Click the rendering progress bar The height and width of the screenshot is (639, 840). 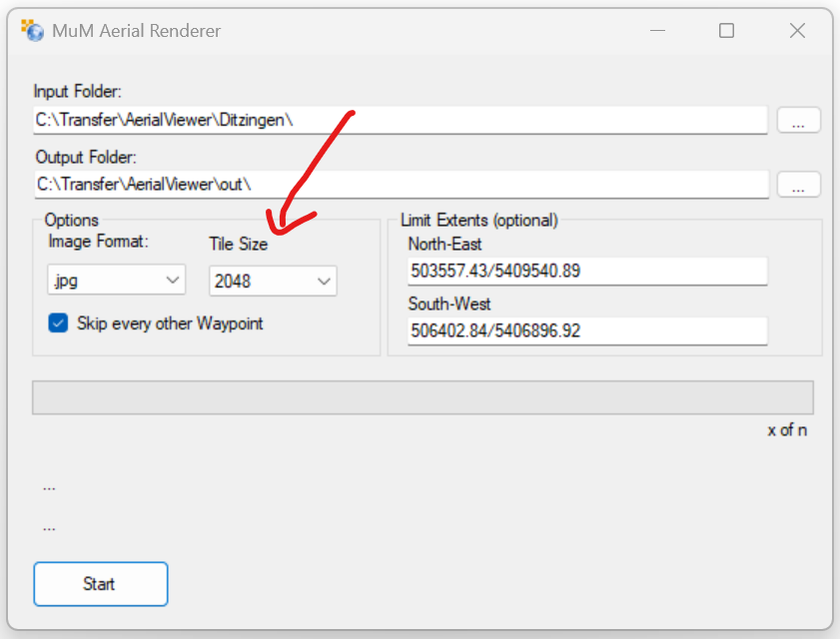point(422,397)
